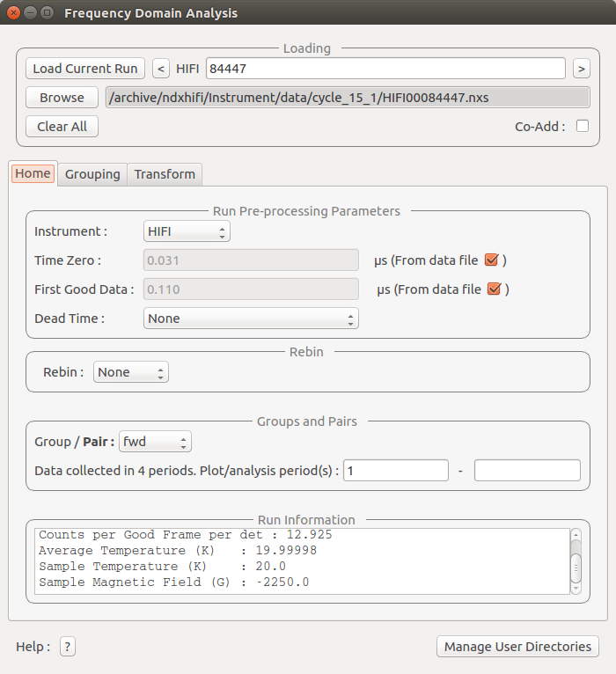Click the Browse button
616x674 pixels.
(62, 98)
